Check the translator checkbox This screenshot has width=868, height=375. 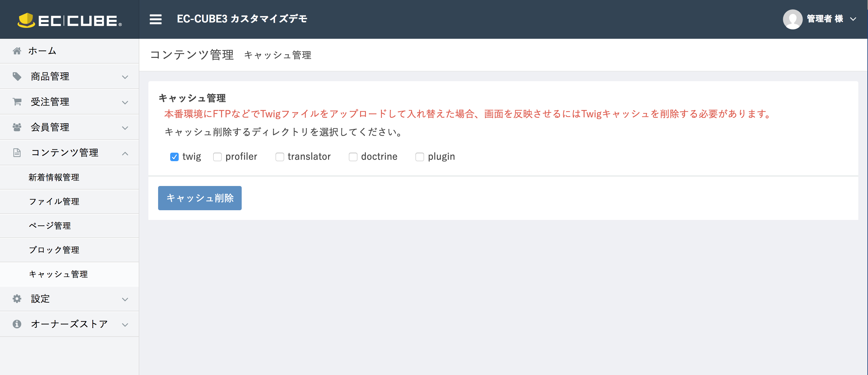[280, 157]
